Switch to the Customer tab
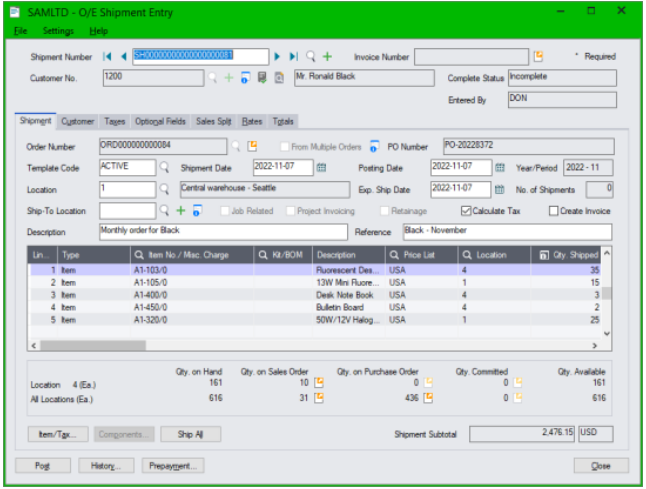 click(x=77, y=121)
